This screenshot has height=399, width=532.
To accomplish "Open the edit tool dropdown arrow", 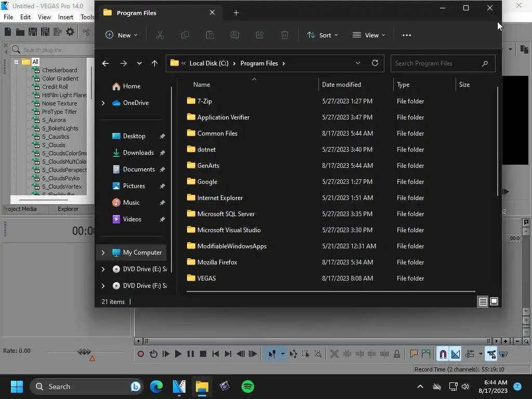I will tap(283, 354).
